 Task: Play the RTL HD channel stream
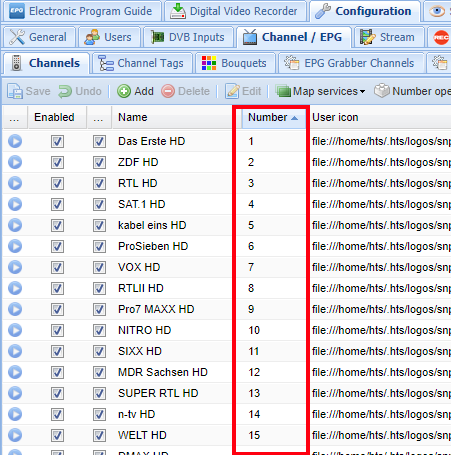pos(15,183)
